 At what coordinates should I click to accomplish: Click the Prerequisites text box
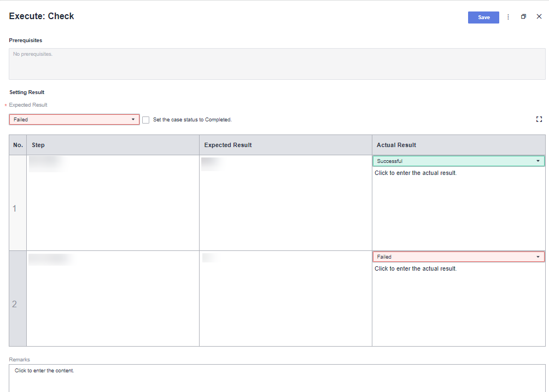coord(277,64)
